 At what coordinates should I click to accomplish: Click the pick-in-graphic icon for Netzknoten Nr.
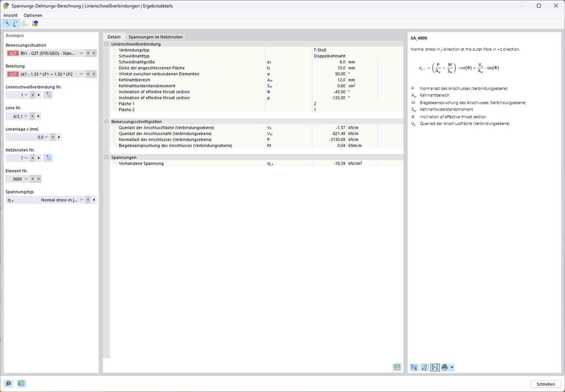[48, 158]
